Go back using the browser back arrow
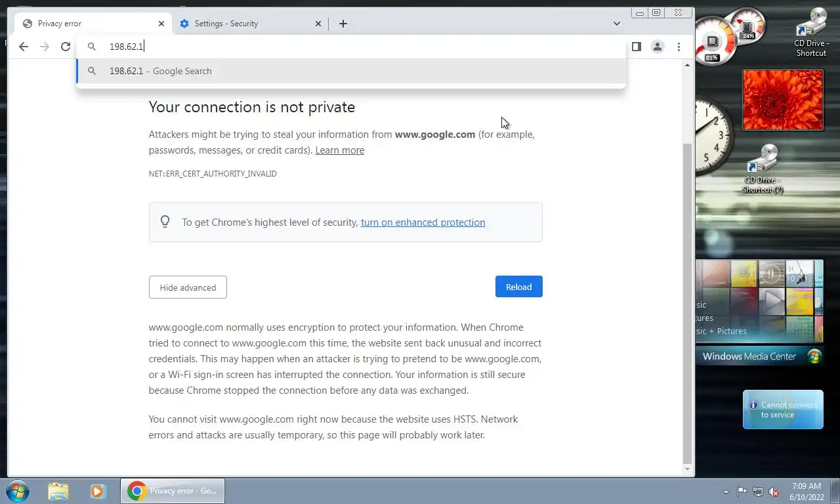840x504 pixels. click(x=24, y=47)
